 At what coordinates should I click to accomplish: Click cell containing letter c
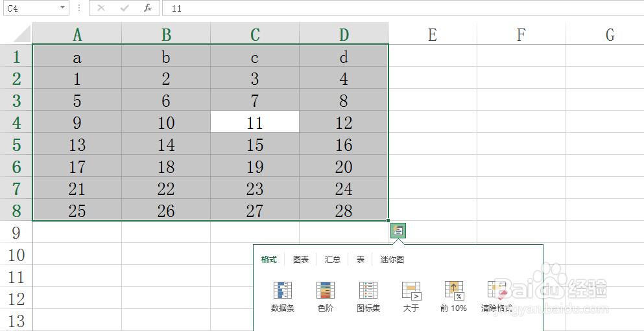coord(255,56)
